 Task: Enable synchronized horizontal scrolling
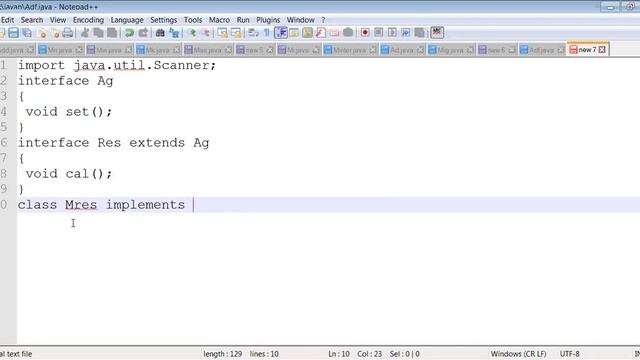236,33
